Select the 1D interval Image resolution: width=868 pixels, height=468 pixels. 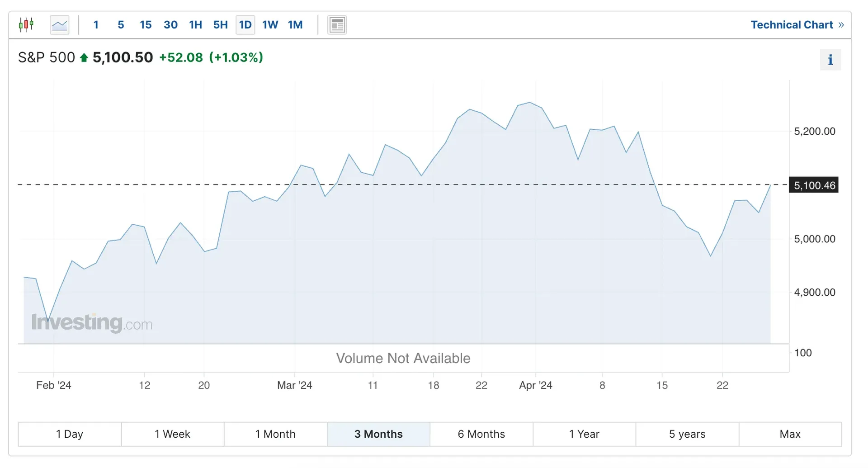[x=245, y=25]
